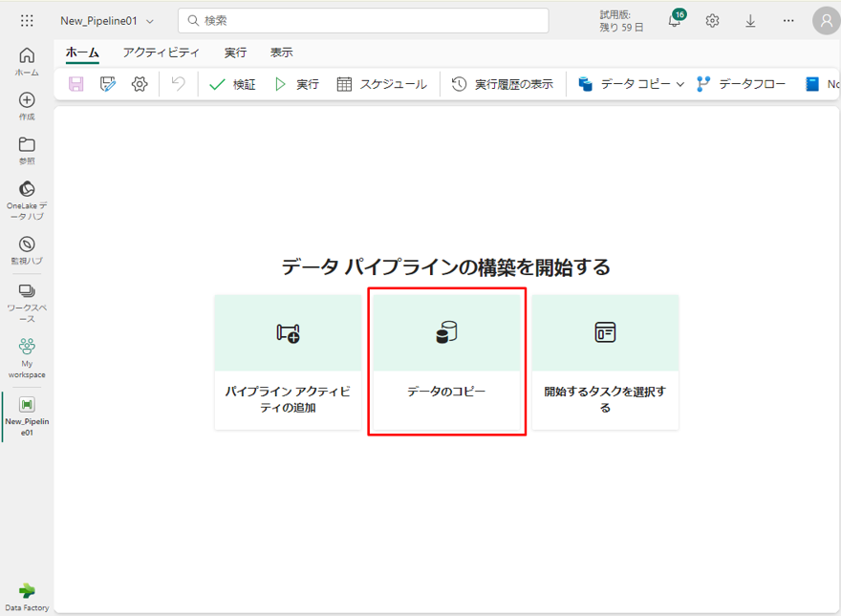Open notifications bell with 16 badge
The width and height of the screenshot is (841, 616).
click(675, 20)
